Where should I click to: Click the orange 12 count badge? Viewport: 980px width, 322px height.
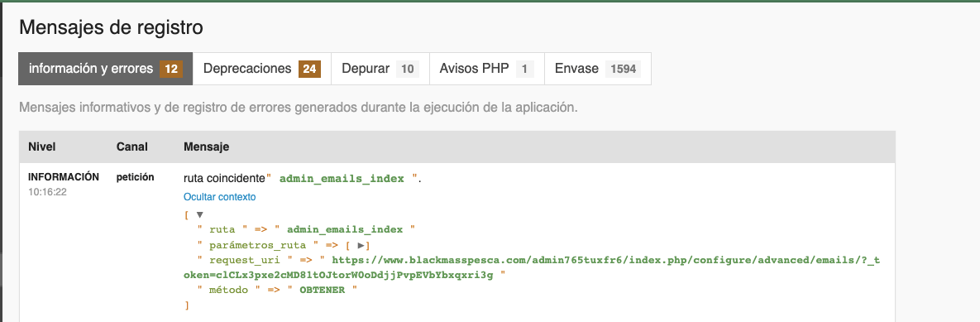coord(171,69)
